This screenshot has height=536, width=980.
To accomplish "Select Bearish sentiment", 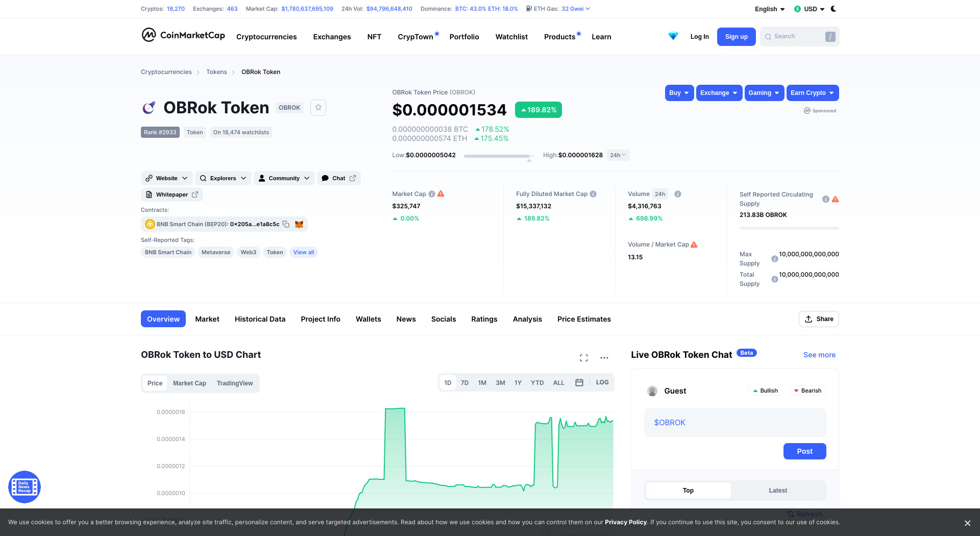I will click(807, 391).
